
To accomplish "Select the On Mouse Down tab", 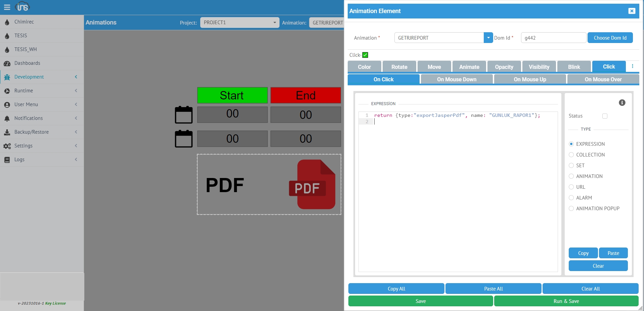I will [457, 79].
